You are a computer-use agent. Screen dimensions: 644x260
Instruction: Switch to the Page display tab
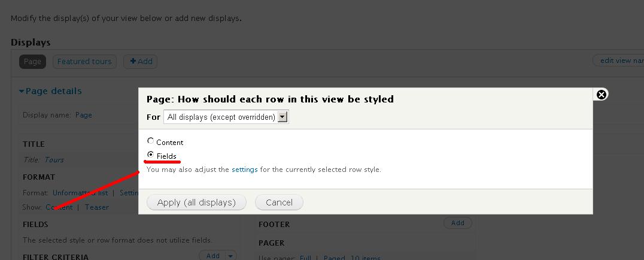pyautogui.click(x=32, y=62)
